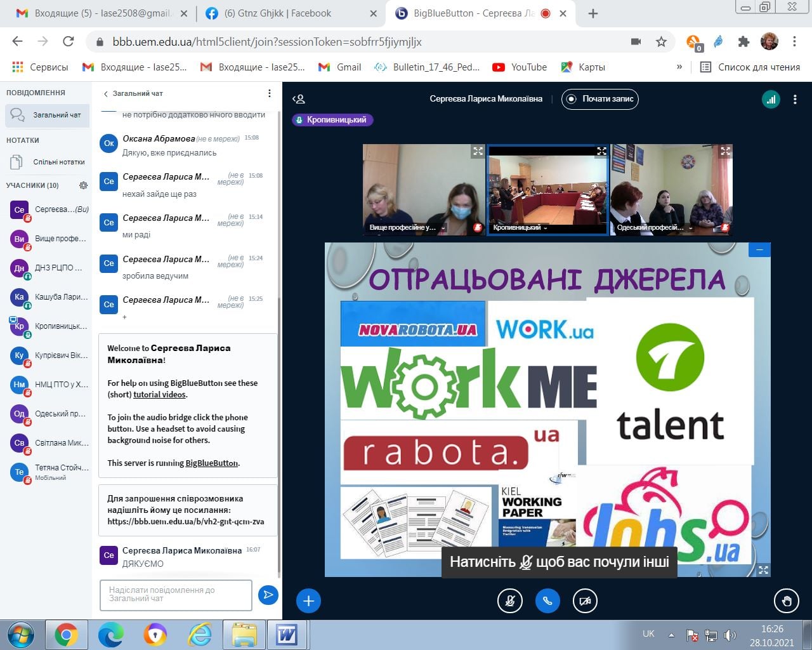This screenshot has height=650, width=812.
Task: Select user Сергеєва (Ви) in list
Action: (48, 209)
